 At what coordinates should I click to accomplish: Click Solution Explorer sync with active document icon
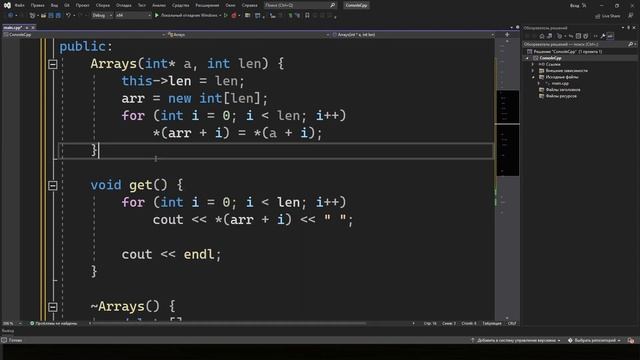point(571,36)
